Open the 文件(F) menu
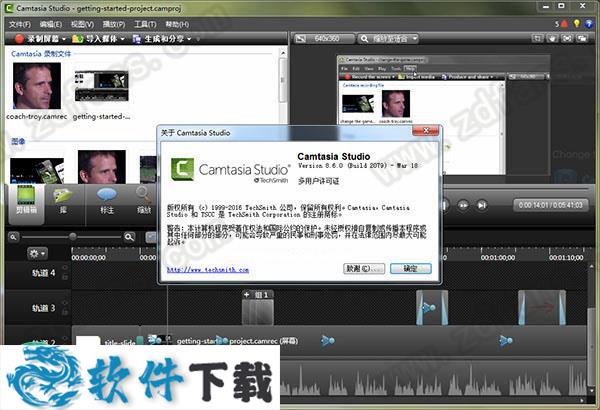The image size is (600, 410). [20, 25]
